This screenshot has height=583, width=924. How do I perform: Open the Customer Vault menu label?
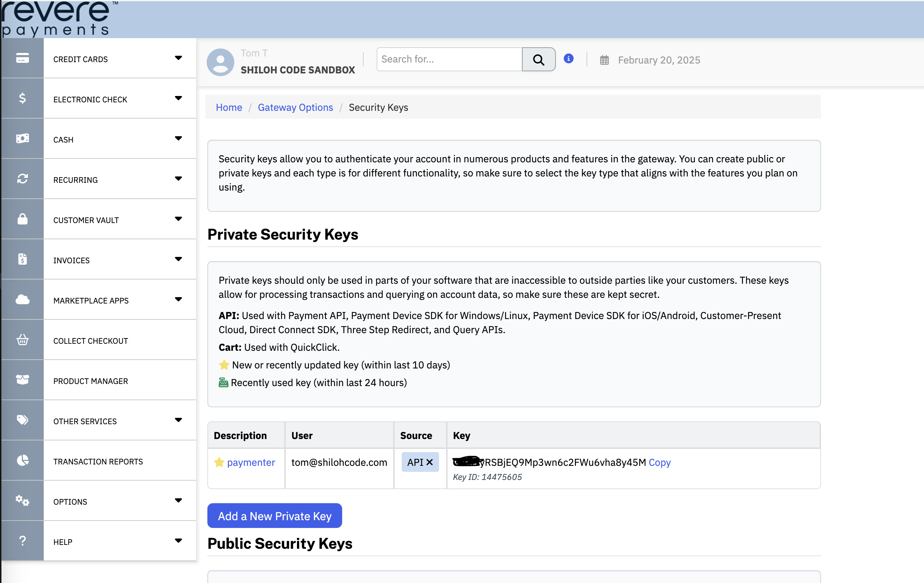(86, 221)
